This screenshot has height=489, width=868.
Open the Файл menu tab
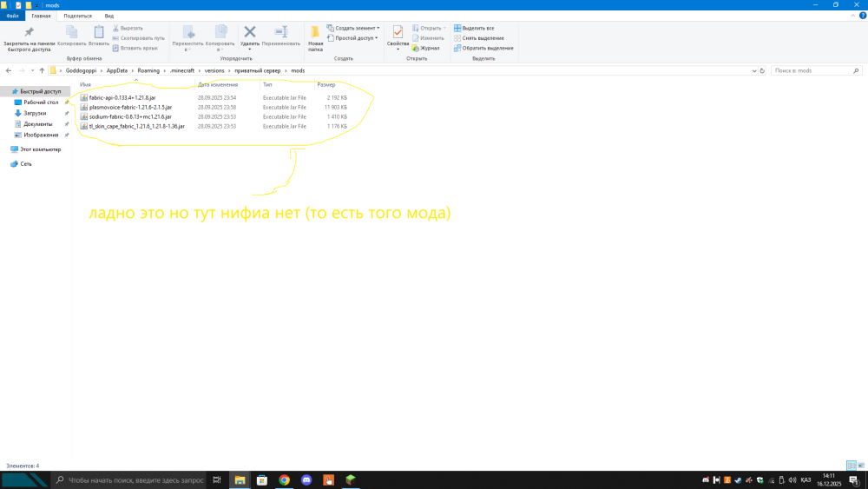(x=13, y=16)
